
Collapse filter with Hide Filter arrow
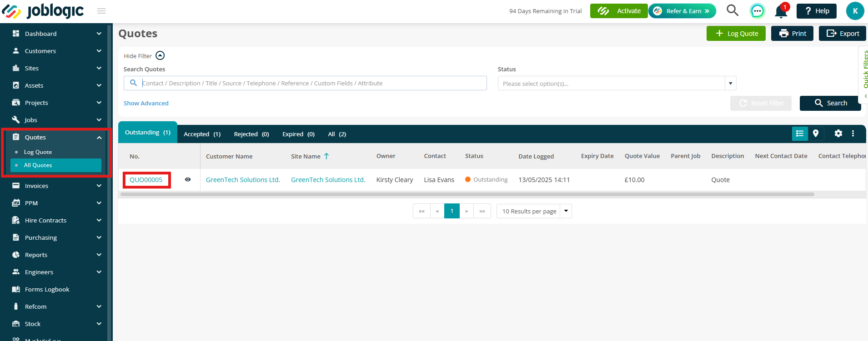(x=160, y=55)
